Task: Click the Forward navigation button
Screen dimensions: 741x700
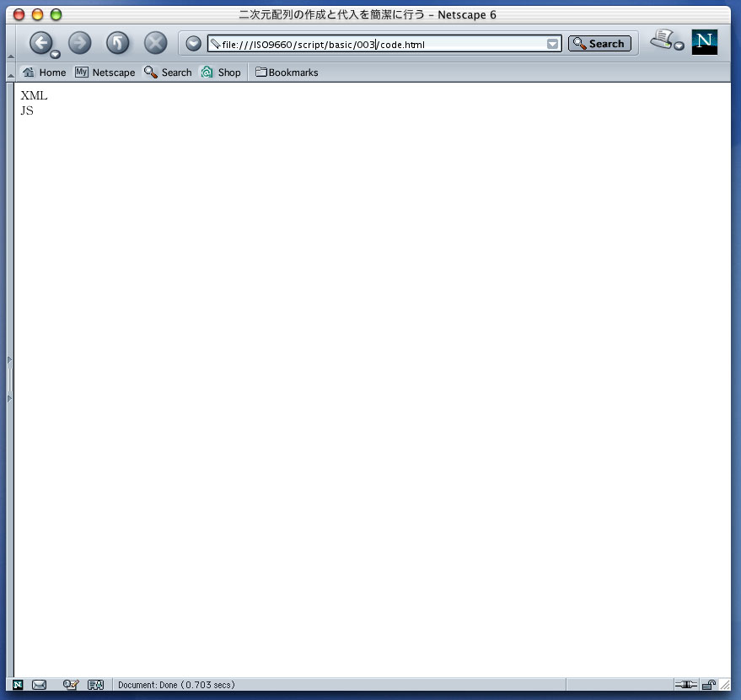Action: [80, 42]
